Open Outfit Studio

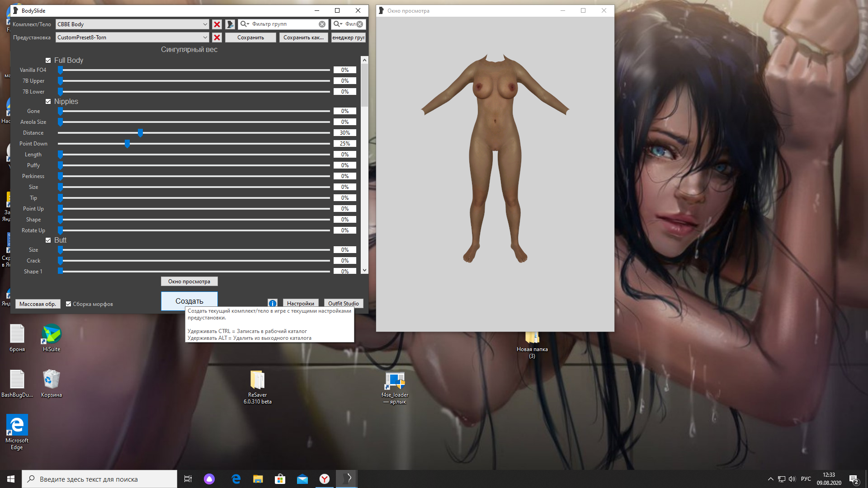343,304
